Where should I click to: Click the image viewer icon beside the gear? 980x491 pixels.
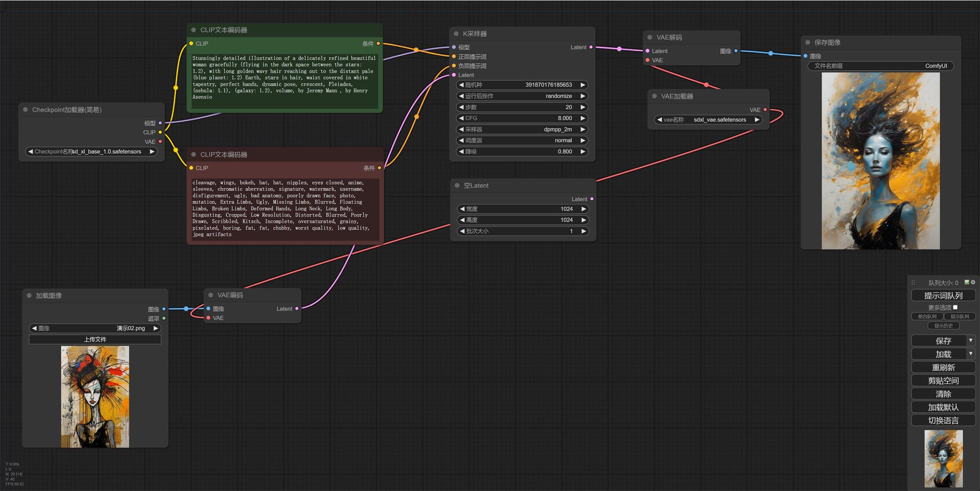click(x=967, y=282)
